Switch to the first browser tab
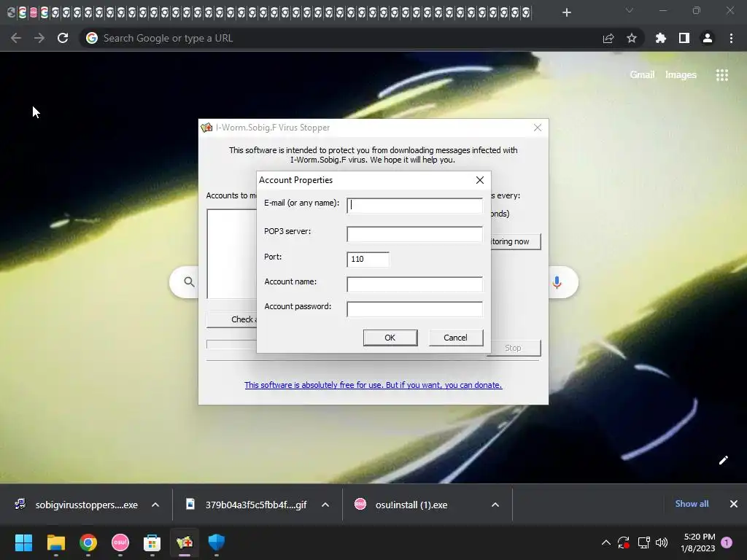747x560 pixels. coord(12,12)
